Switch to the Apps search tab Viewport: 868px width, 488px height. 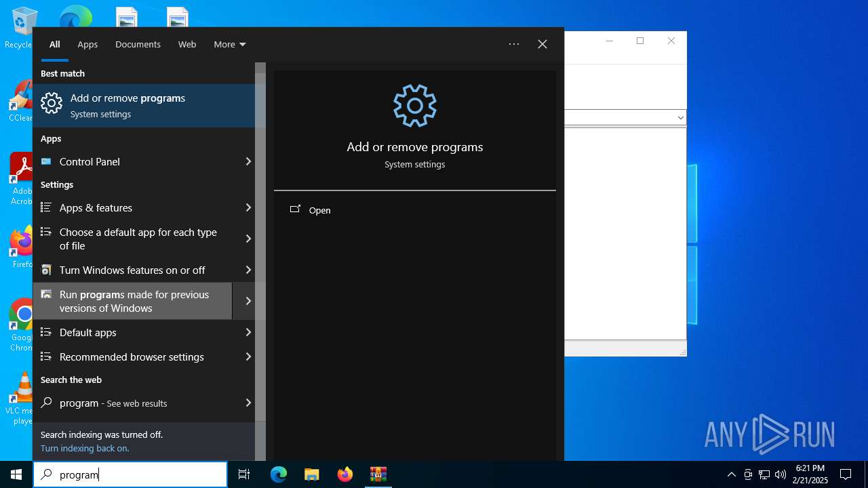pyautogui.click(x=87, y=44)
